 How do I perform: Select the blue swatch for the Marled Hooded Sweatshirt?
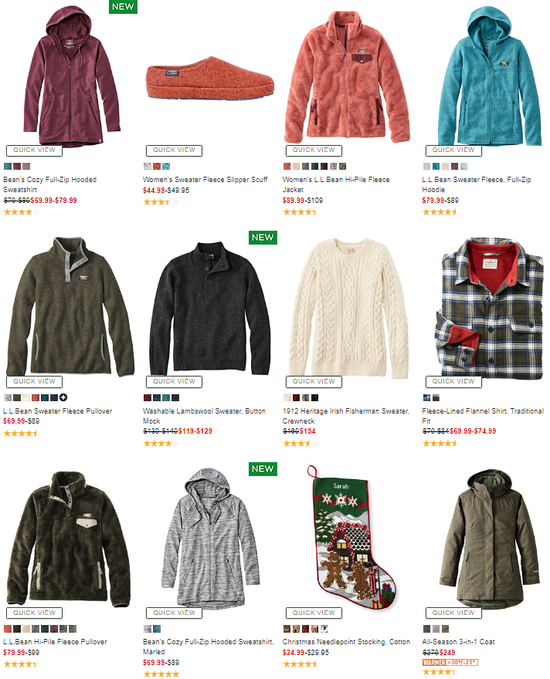(157, 629)
